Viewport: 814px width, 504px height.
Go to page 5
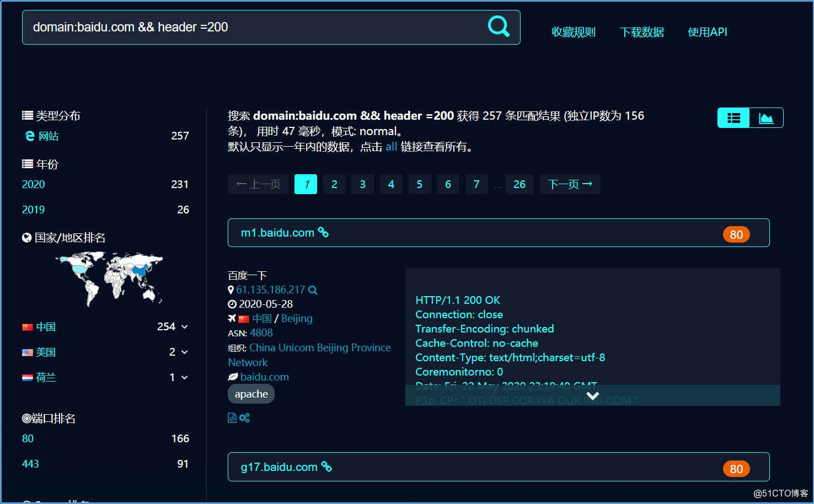point(420,184)
